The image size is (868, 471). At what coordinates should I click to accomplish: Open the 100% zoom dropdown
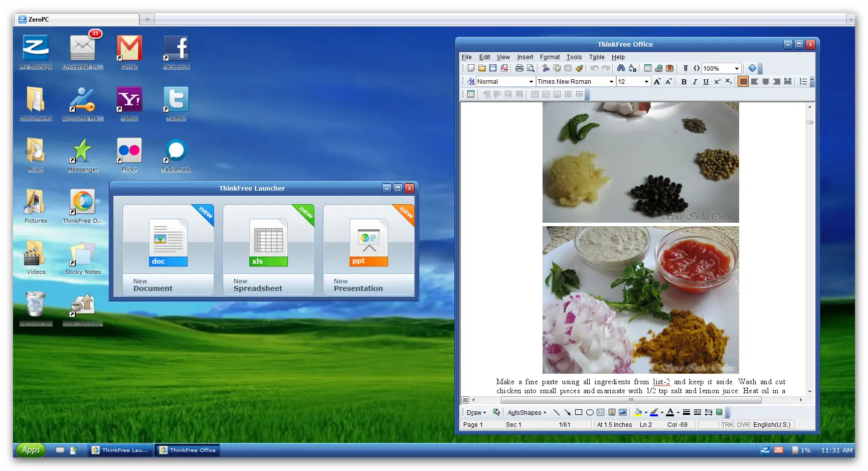737,68
